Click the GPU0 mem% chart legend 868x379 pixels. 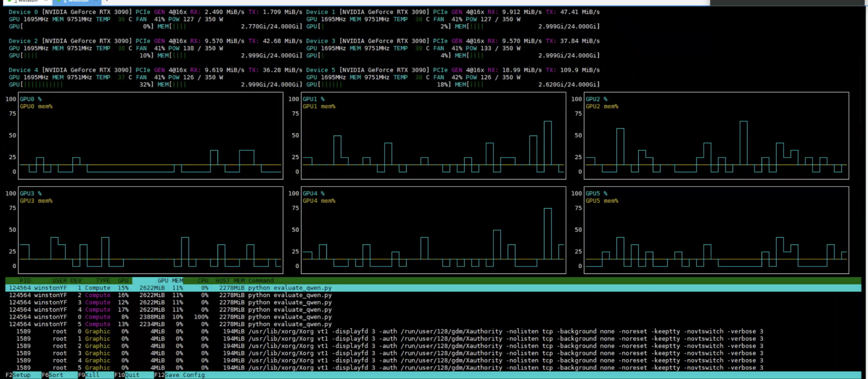(36, 106)
